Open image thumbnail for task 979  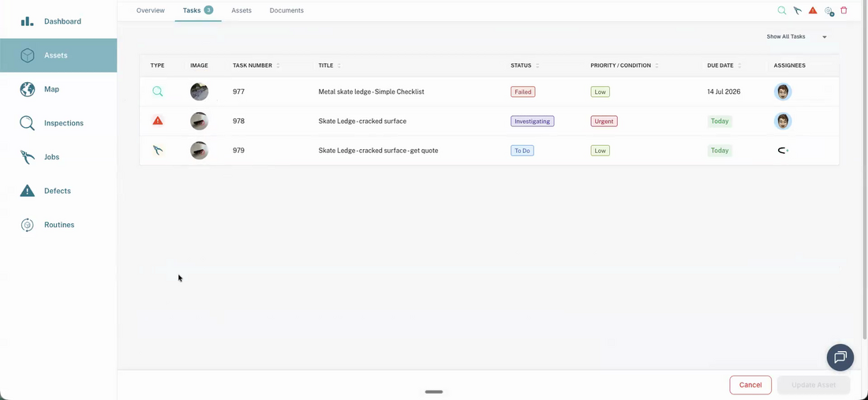click(200, 151)
